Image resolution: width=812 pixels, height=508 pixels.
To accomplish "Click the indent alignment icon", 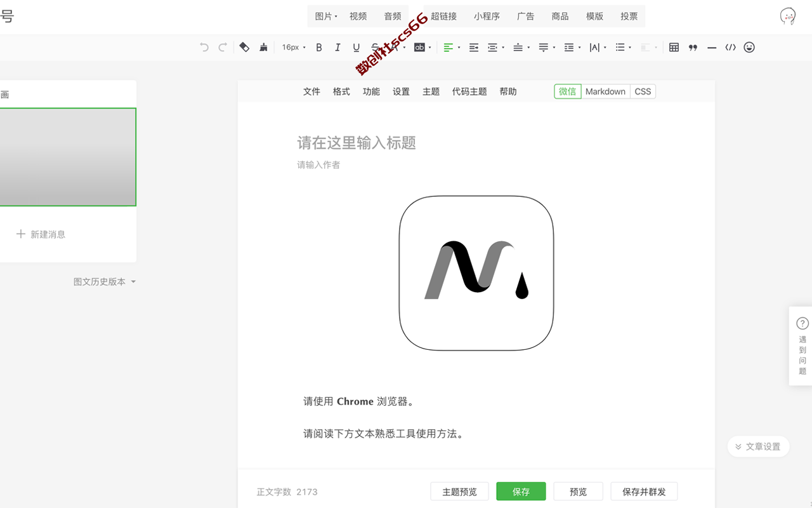I will click(473, 47).
